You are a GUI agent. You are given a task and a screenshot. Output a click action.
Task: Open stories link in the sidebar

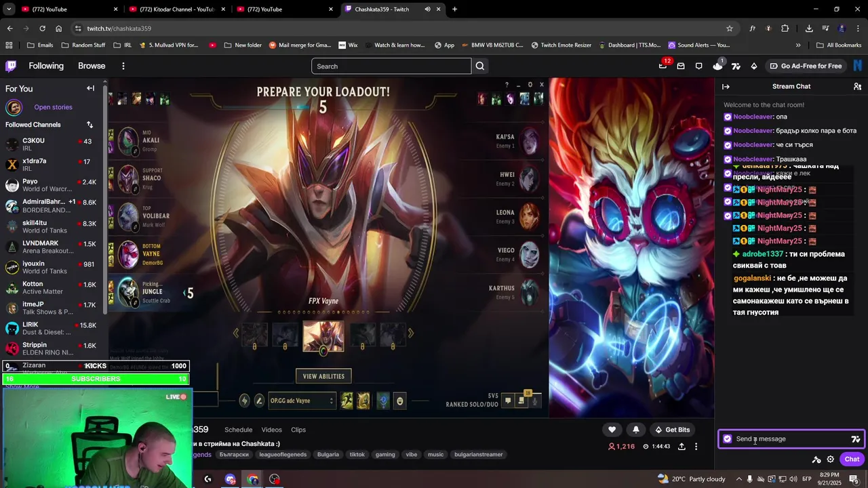[53, 107]
